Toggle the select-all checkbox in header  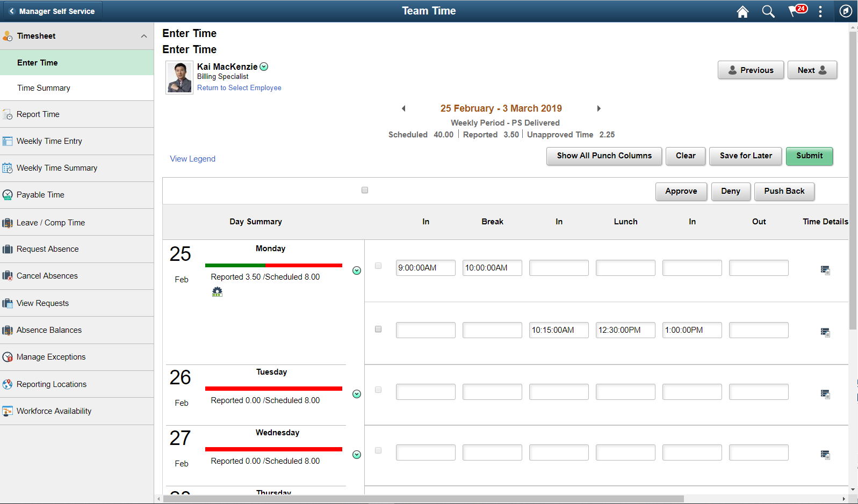(365, 190)
